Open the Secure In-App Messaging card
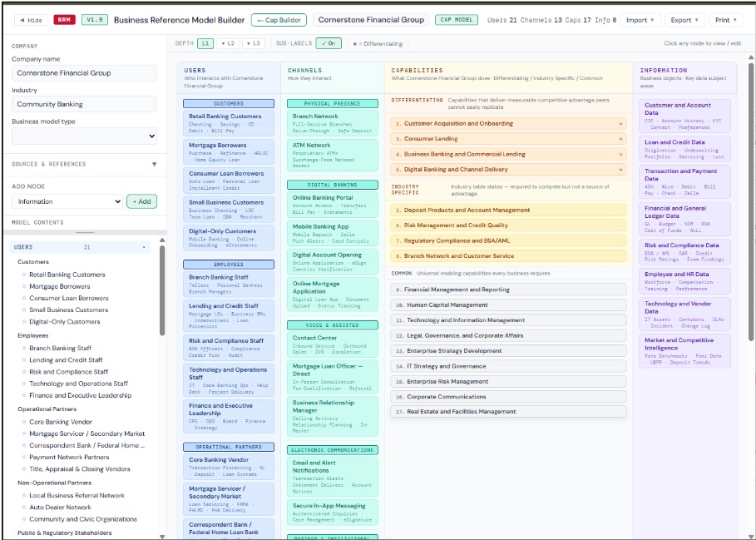 click(332, 513)
